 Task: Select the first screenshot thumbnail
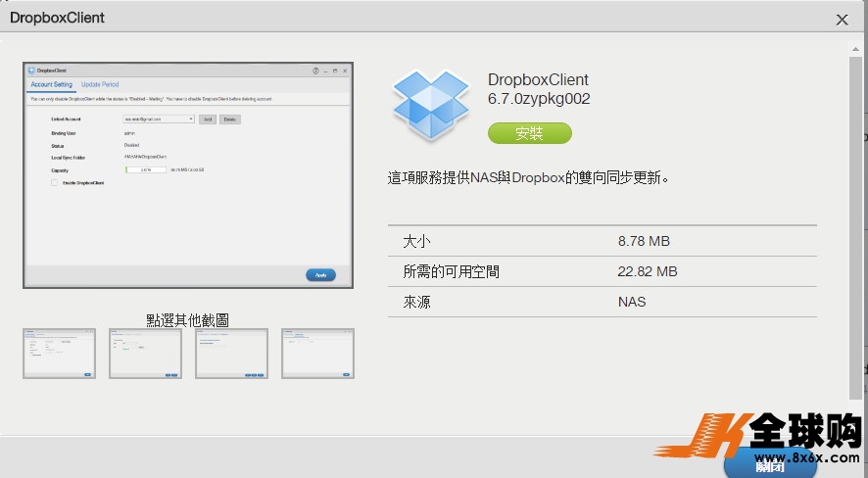pos(59,354)
